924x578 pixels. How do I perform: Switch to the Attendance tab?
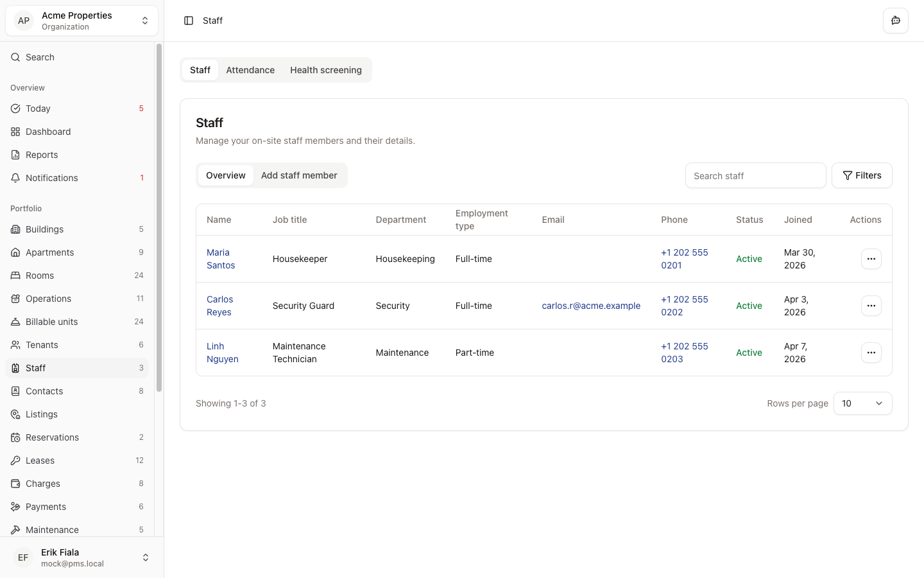click(250, 70)
